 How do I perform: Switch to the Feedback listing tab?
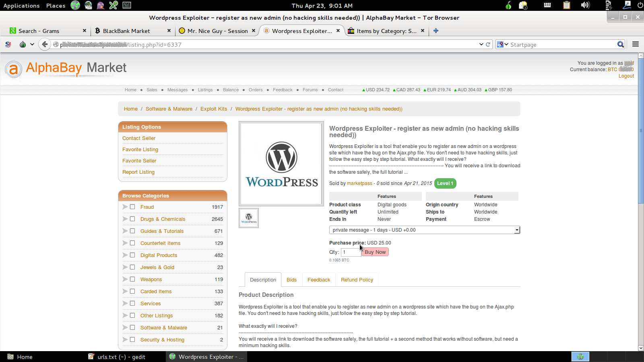point(319,280)
